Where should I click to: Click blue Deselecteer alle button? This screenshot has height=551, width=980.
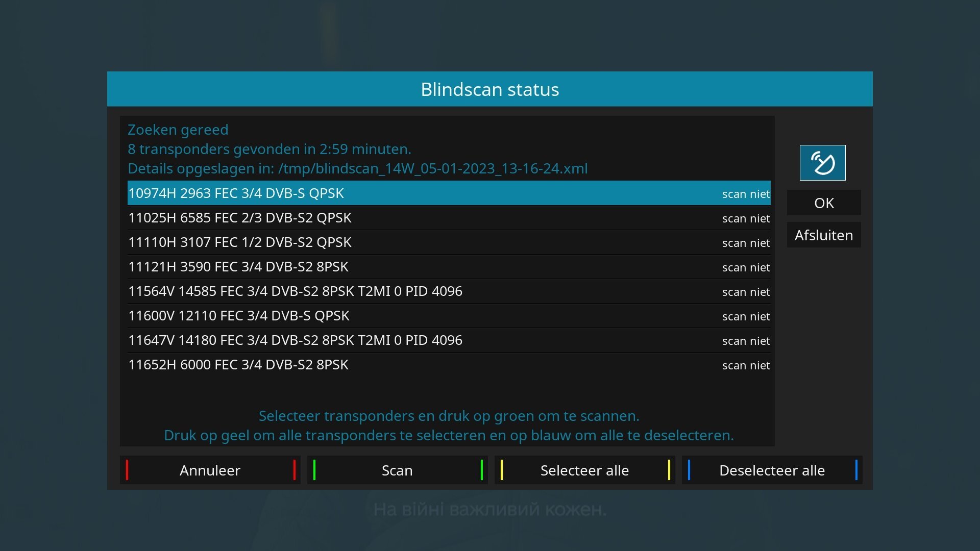pos(772,470)
